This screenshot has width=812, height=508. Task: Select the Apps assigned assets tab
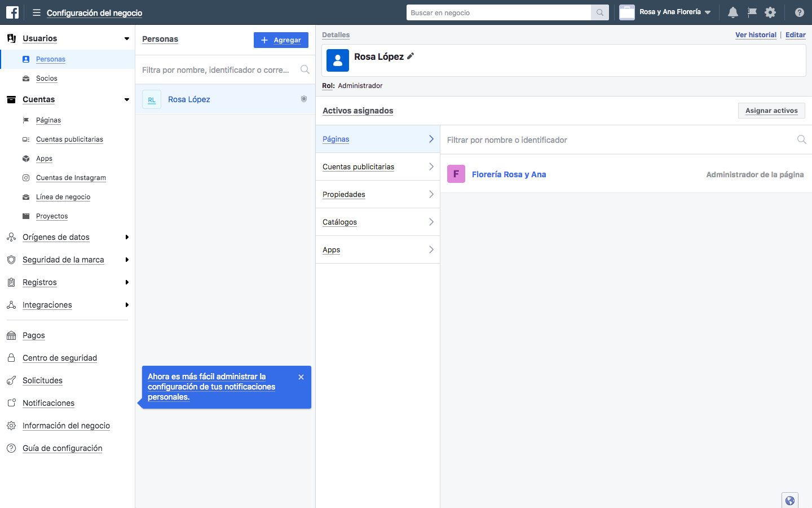[x=378, y=249]
